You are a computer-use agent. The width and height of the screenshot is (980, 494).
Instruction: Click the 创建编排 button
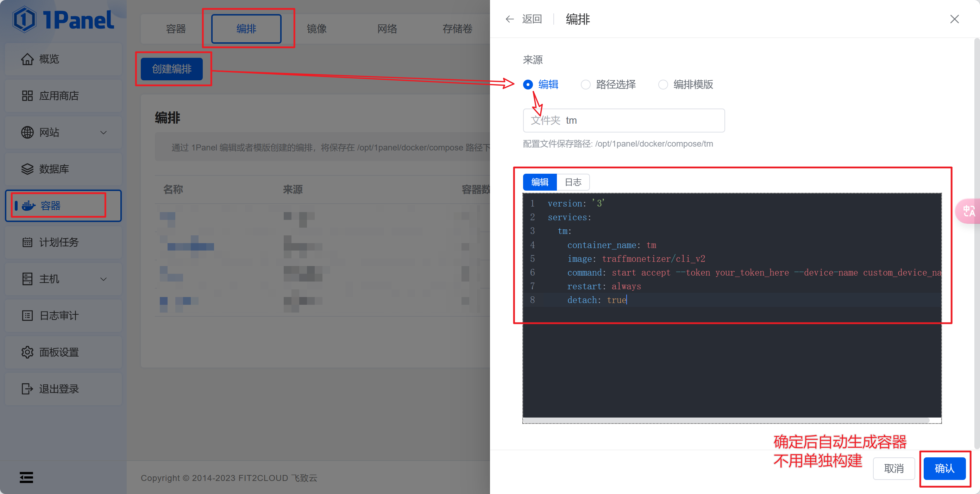[x=172, y=69]
